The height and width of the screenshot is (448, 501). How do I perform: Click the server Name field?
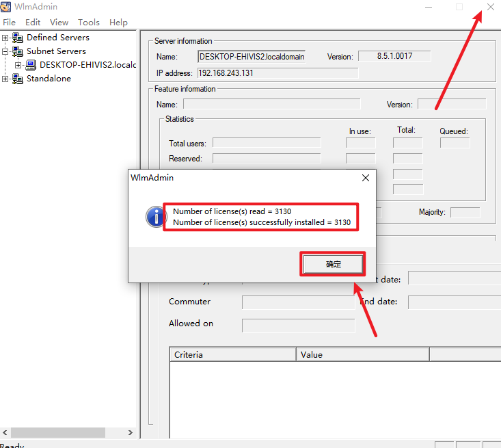[x=252, y=57]
